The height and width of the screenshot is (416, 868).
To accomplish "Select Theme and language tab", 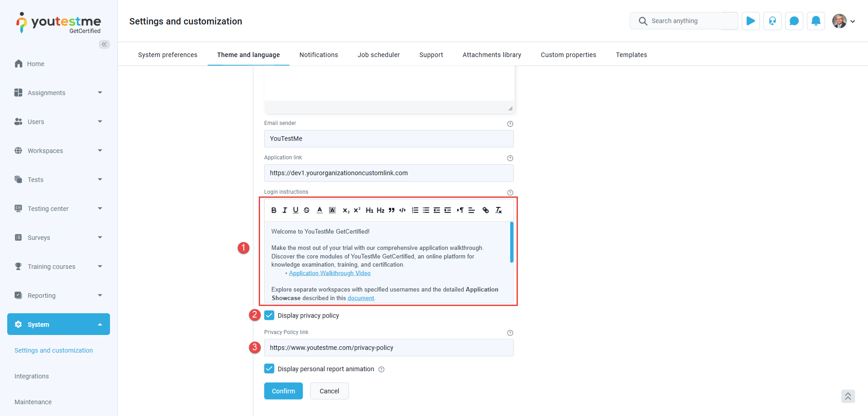I will click(248, 55).
